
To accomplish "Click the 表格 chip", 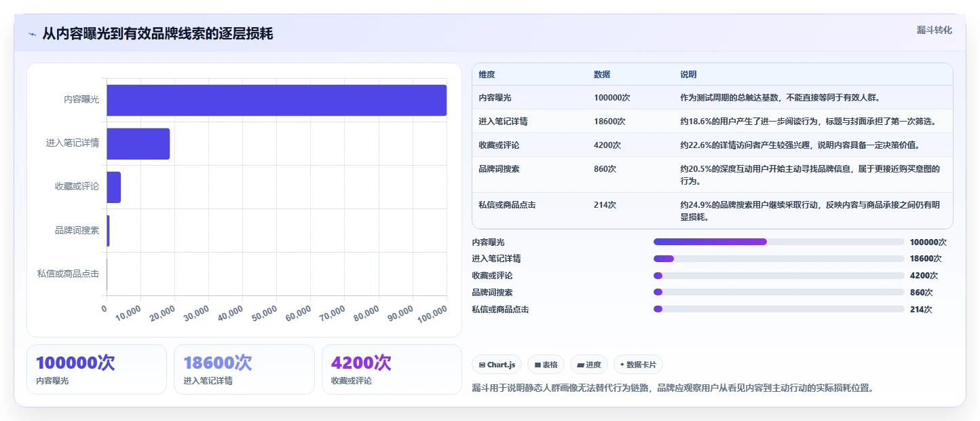I will coord(546,365).
